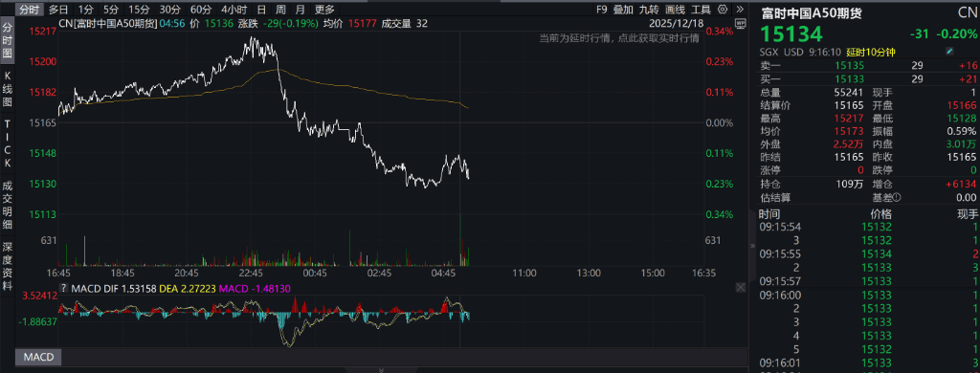Click the 增仓 value +6134
This screenshot has width=980, height=373.
tap(961, 185)
